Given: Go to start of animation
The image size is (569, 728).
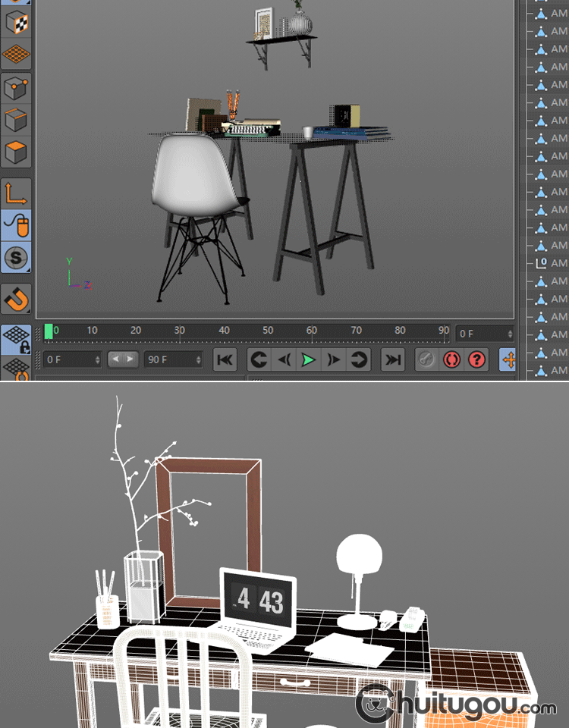Looking at the screenshot, I should [x=225, y=359].
